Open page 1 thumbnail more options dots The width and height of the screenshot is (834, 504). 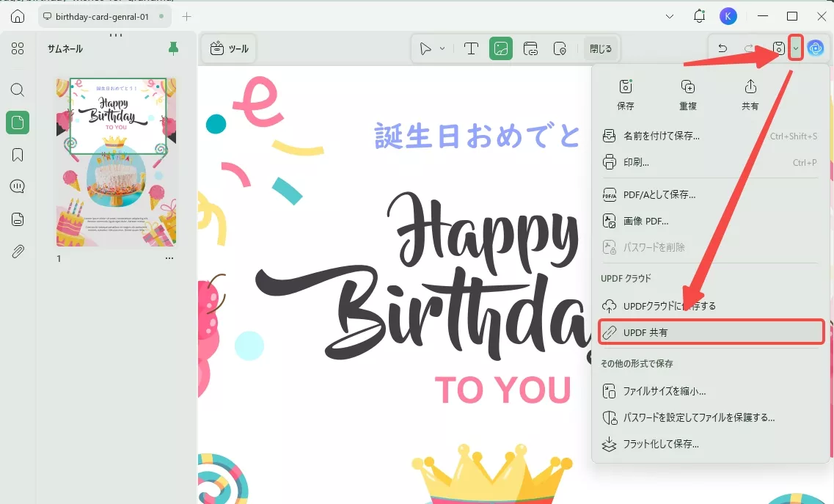point(169,258)
